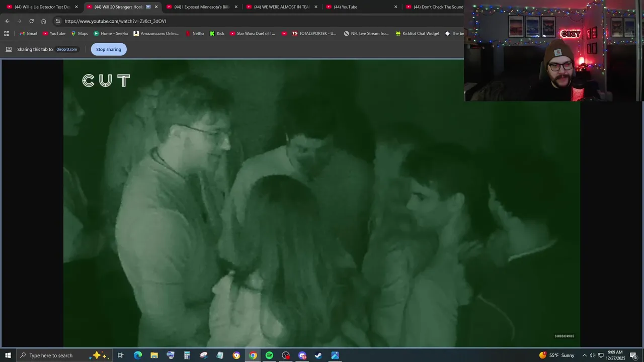Open the Photos app on the taskbar

point(335,355)
